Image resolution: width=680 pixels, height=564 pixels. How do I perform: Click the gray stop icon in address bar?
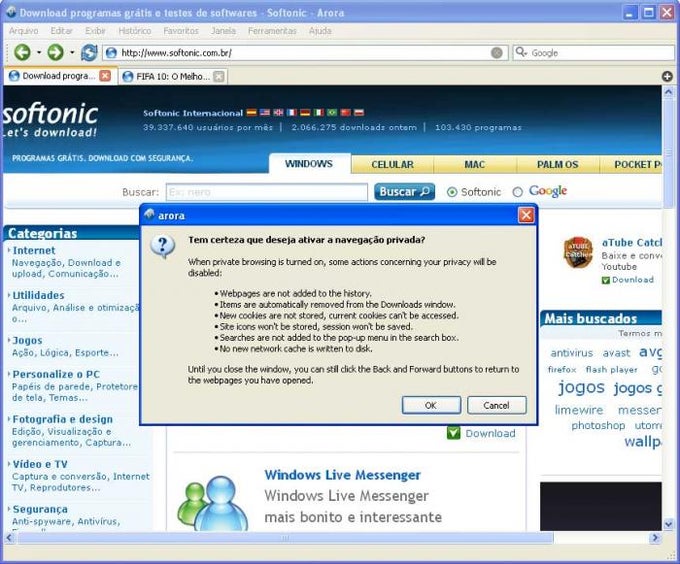pos(497,53)
